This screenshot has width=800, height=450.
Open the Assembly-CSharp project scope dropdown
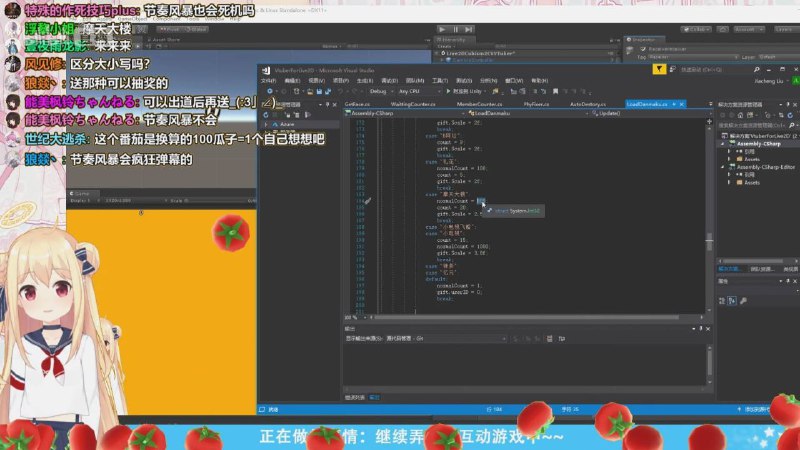coord(407,113)
